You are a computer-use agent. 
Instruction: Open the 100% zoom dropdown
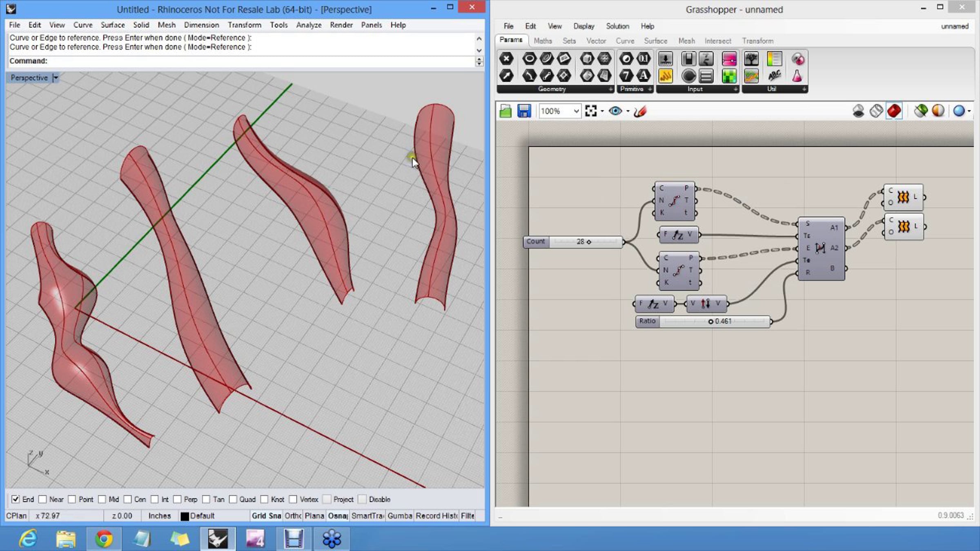click(x=560, y=111)
